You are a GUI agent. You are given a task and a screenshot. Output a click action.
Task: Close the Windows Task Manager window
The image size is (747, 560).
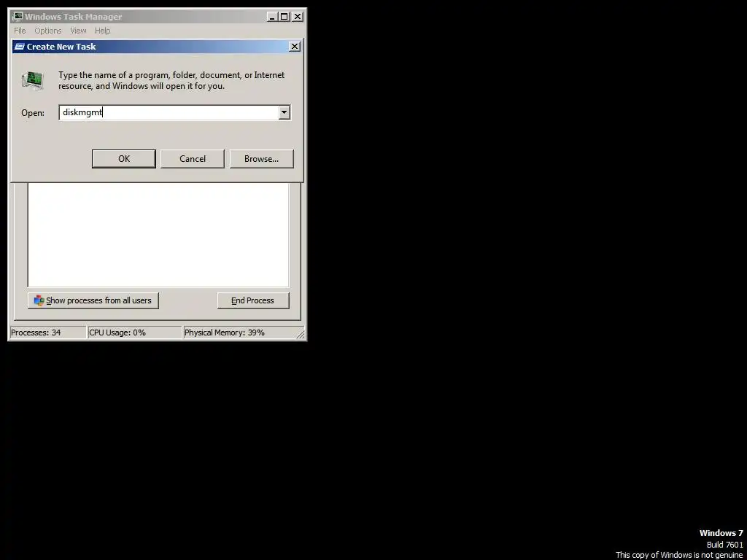click(298, 17)
